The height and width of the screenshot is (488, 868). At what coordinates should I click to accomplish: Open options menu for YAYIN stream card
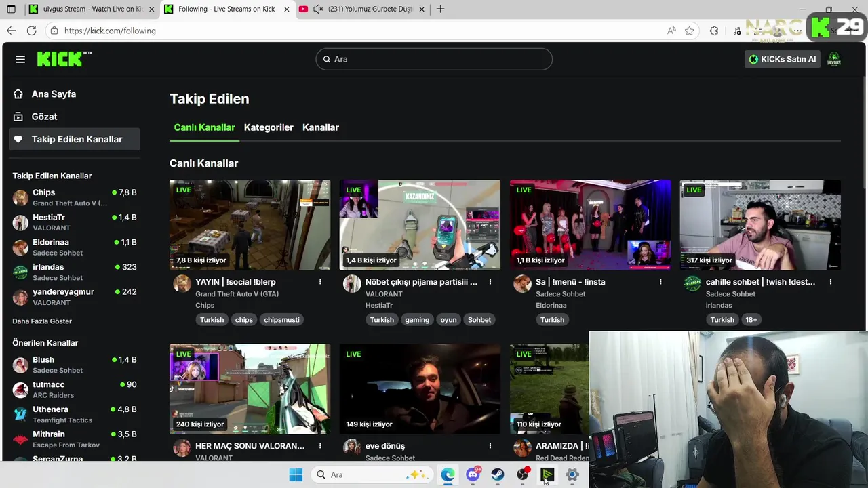click(320, 282)
